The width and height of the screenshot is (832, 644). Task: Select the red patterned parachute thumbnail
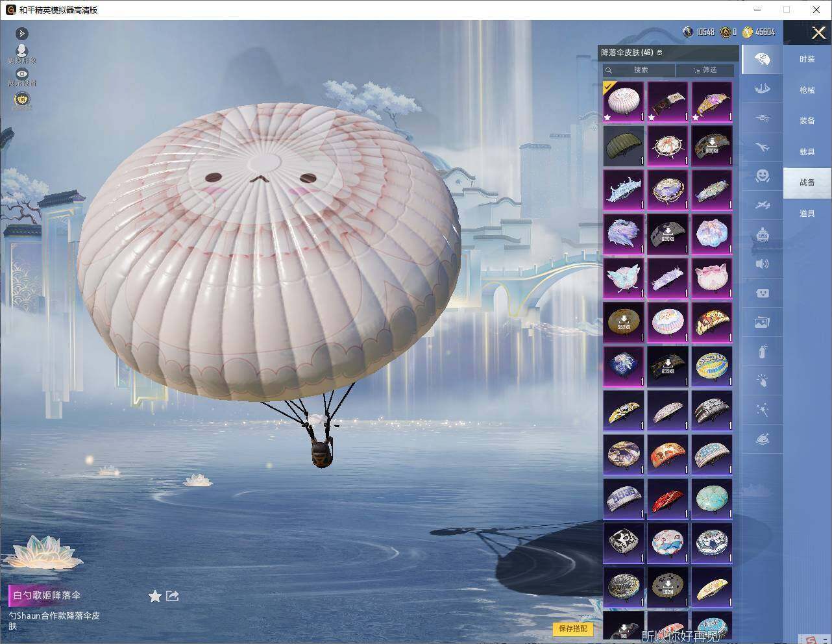pyautogui.click(x=668, y=499)
